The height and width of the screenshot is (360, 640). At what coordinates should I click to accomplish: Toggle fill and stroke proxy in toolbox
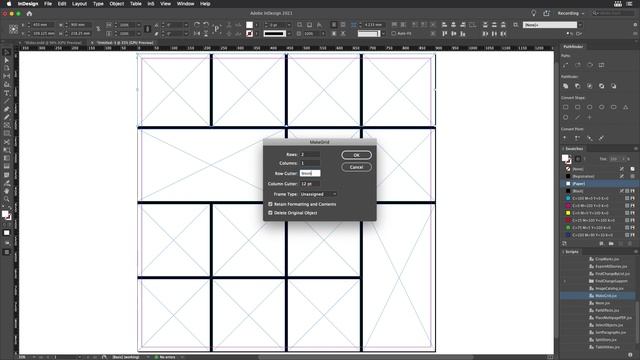pyautogui.click(x=6, y=215)
